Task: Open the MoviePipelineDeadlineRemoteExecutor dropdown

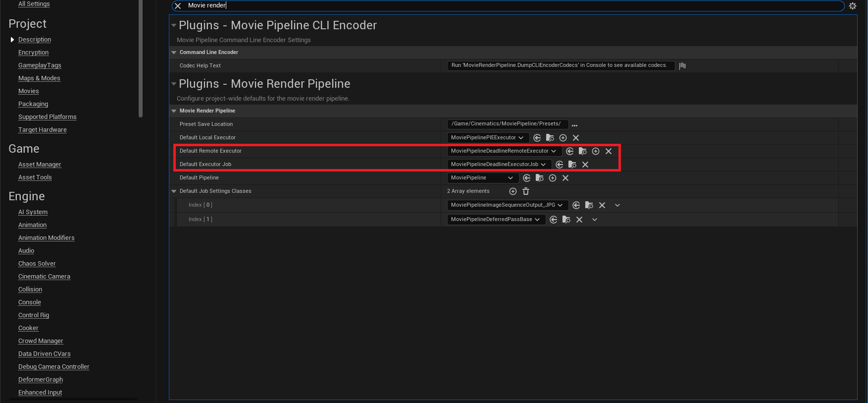Action: tap(504, 151)
